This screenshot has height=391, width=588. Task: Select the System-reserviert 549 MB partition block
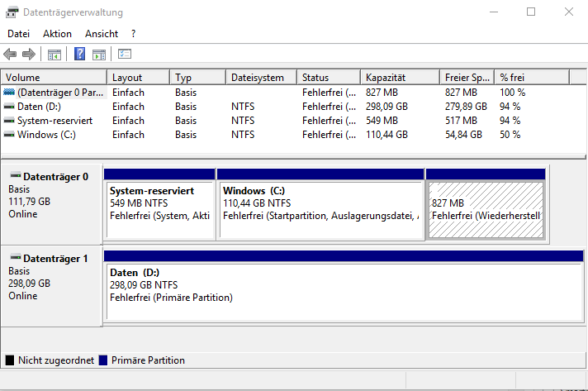tap(159, 204)
